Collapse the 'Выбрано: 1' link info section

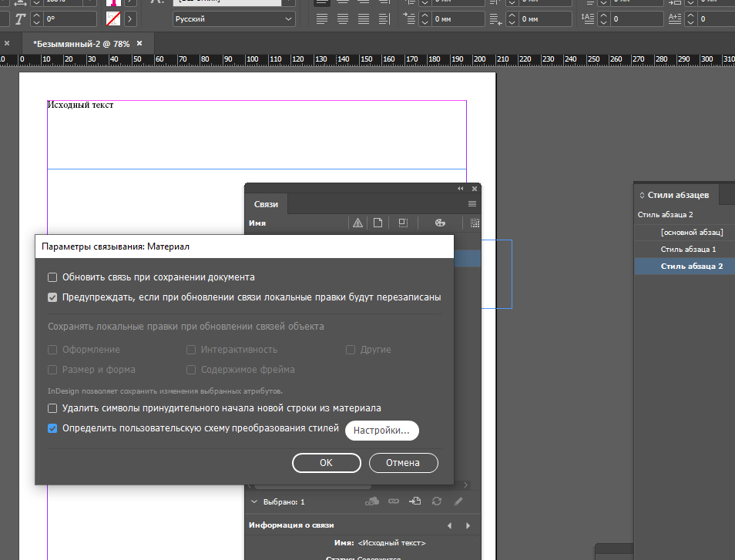click(x=255, y=501)
